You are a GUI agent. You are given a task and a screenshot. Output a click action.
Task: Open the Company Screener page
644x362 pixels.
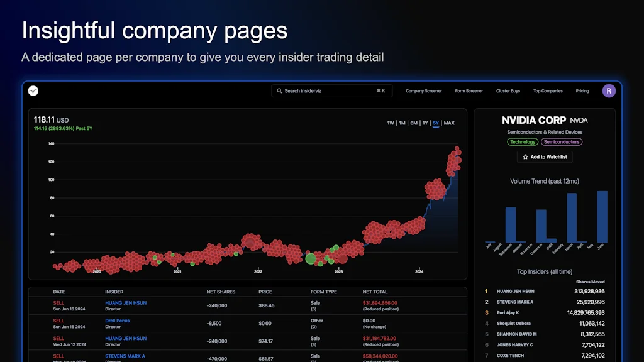pos(423,90)
